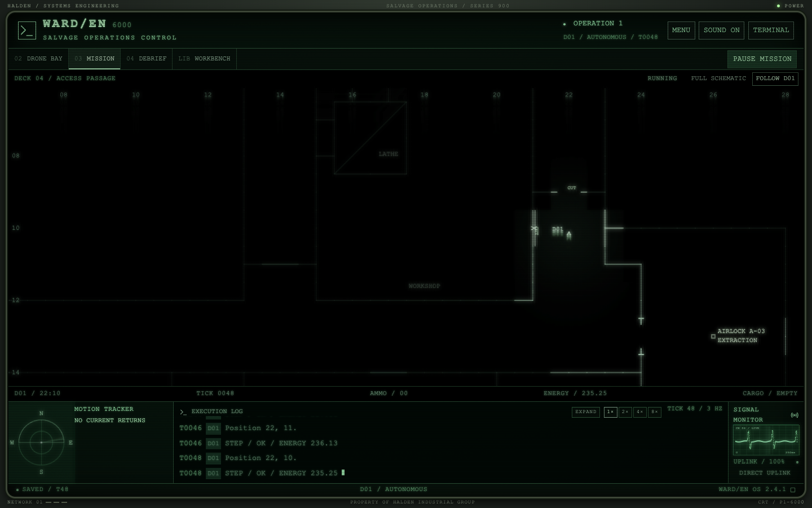The image size is (812, 508).
Task: Toggle the SOUND ON button
Action: 721,30
